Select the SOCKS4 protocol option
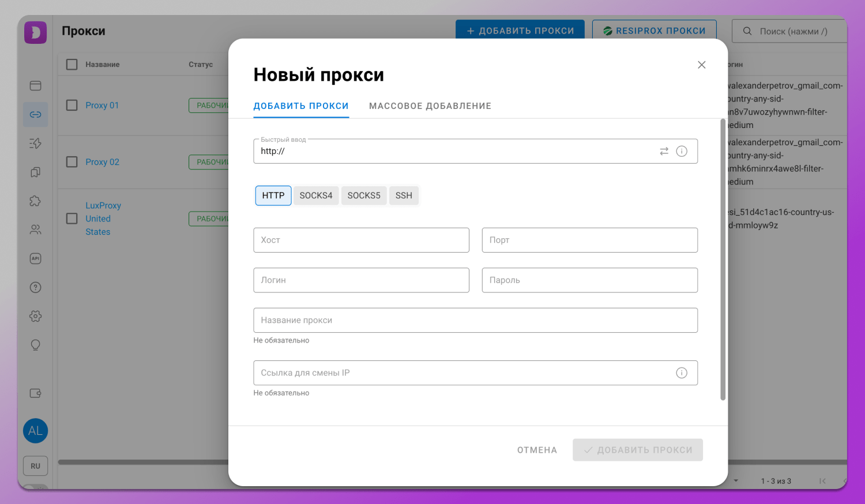The image size is (865, 504). [316, 195]
